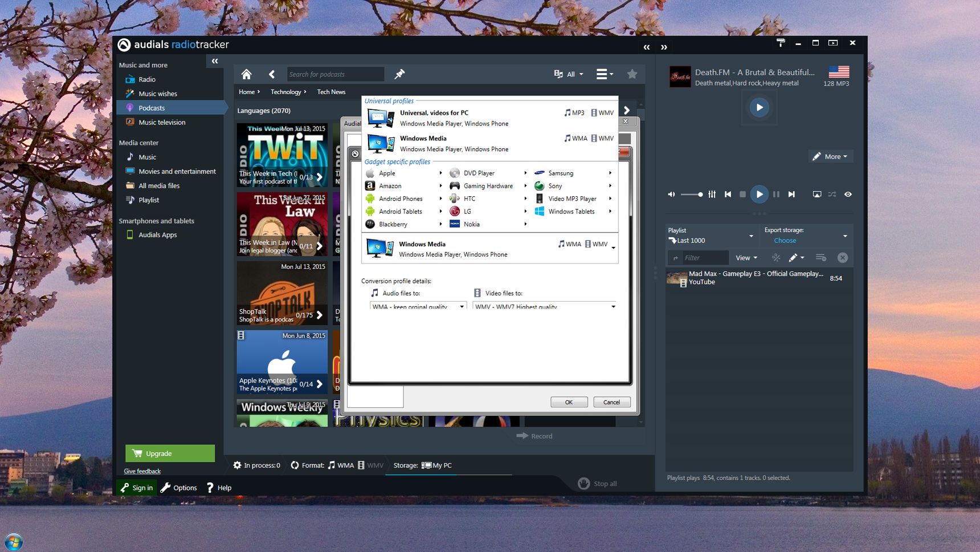The image size is (980, 552).
Task: Pause playback in the player bar
Action: (776, 194)
